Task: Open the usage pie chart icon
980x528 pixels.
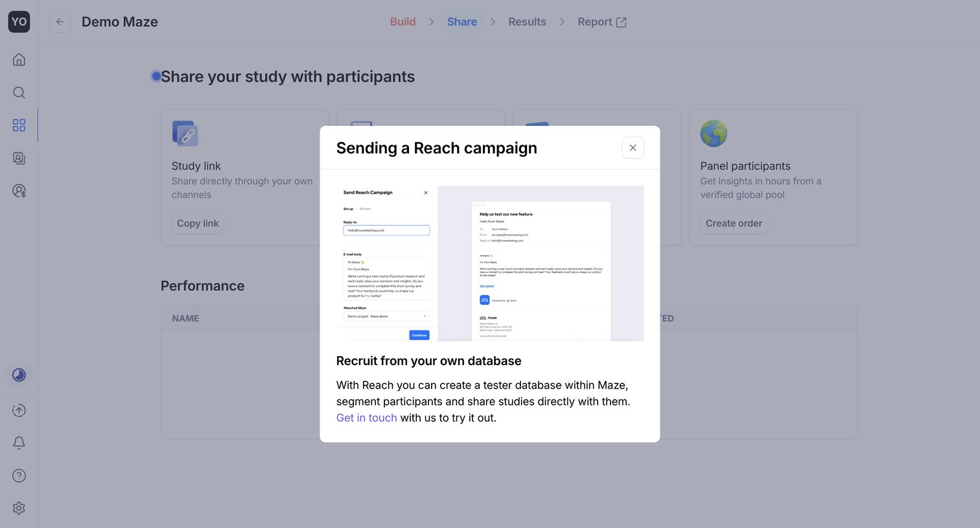Action: (x=19, y=375)
